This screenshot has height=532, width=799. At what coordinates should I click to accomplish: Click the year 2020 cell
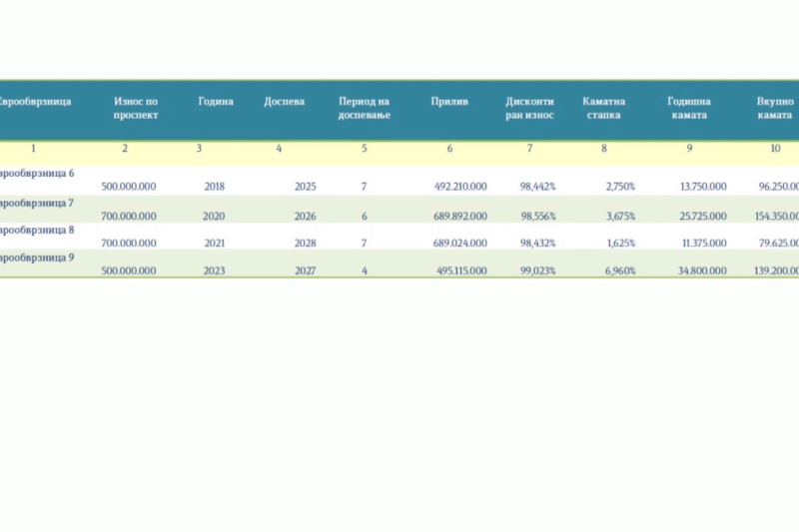click(214, 217)
